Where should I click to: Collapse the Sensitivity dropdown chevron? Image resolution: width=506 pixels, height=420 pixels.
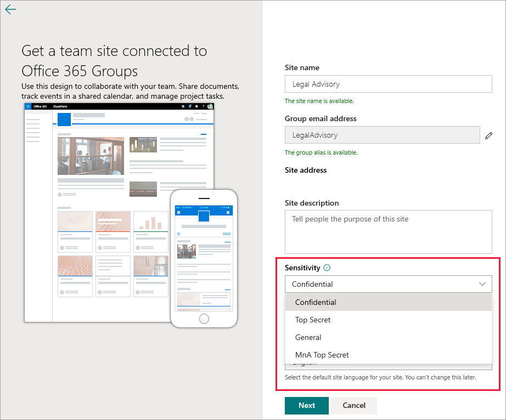(x=482, y=284)
